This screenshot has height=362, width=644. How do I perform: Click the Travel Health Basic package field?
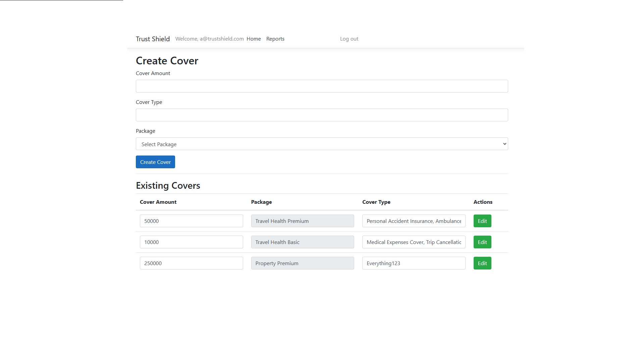tap(302, 242)
